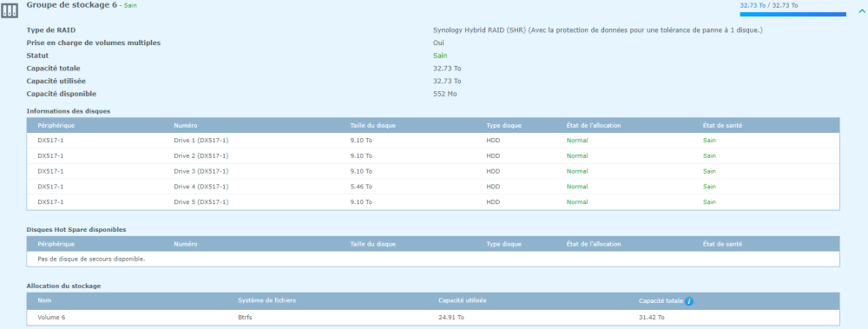
Task: Select the Drive 5 (DX517-1) row
Action: (x=433, y=202)
